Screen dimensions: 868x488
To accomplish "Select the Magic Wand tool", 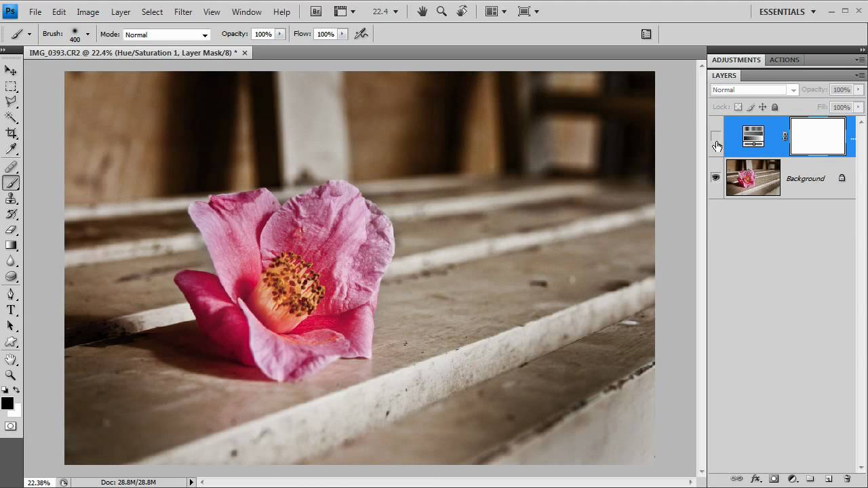I will tap(11, 118).
